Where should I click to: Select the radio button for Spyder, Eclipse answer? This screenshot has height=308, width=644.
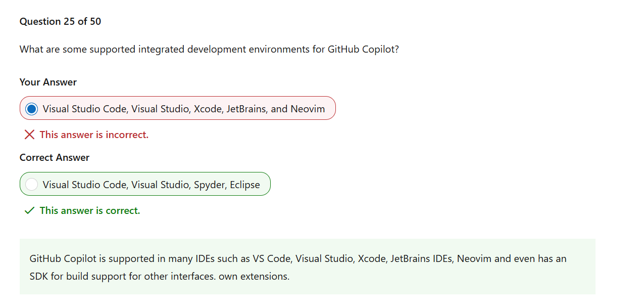(x=31, y=185)
